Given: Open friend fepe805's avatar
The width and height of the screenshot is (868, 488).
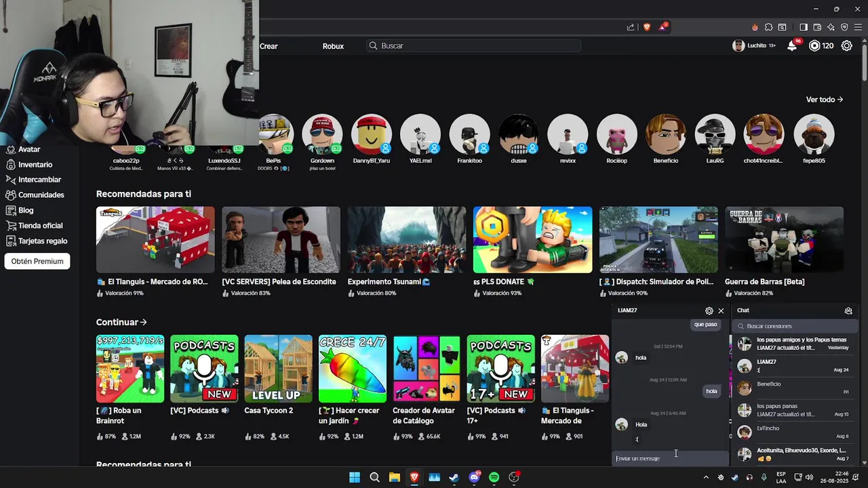Looking at the screenshot, I should click(814, 134).
